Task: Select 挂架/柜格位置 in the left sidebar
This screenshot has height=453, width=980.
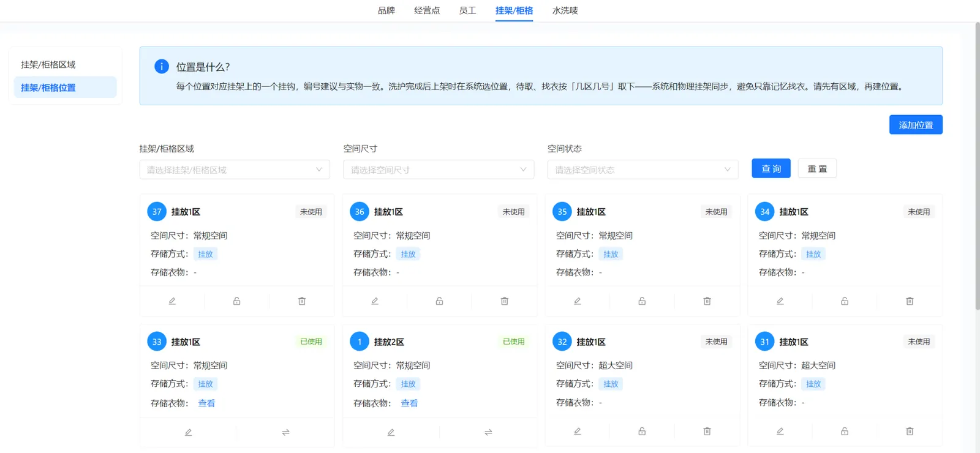Action: (65, 88)
